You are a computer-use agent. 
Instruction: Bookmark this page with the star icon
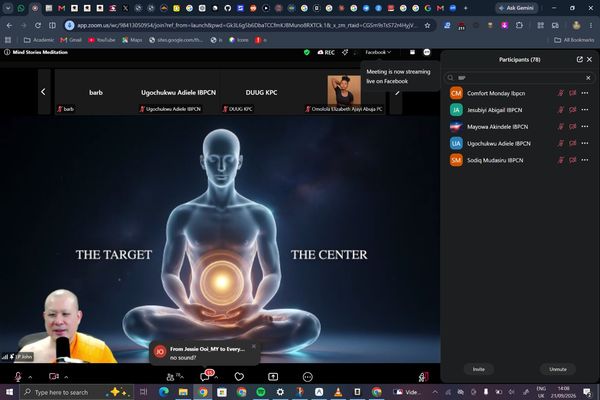427,25
